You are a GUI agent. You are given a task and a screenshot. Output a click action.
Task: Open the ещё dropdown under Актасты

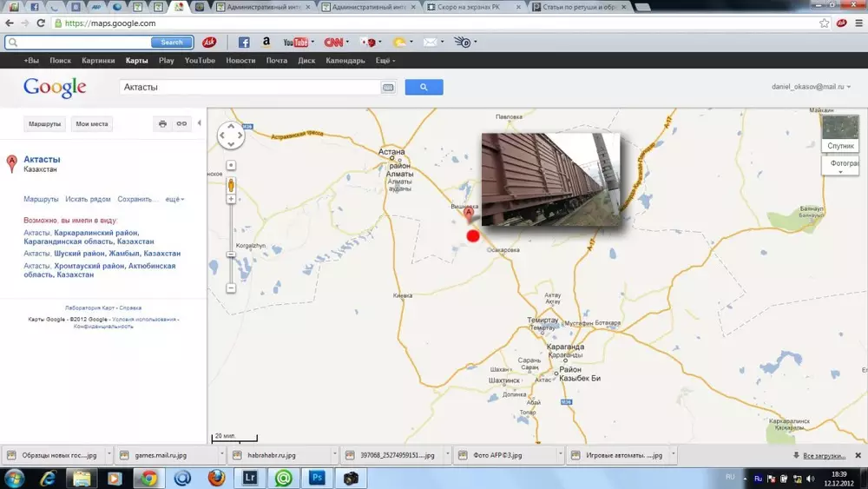174,200
